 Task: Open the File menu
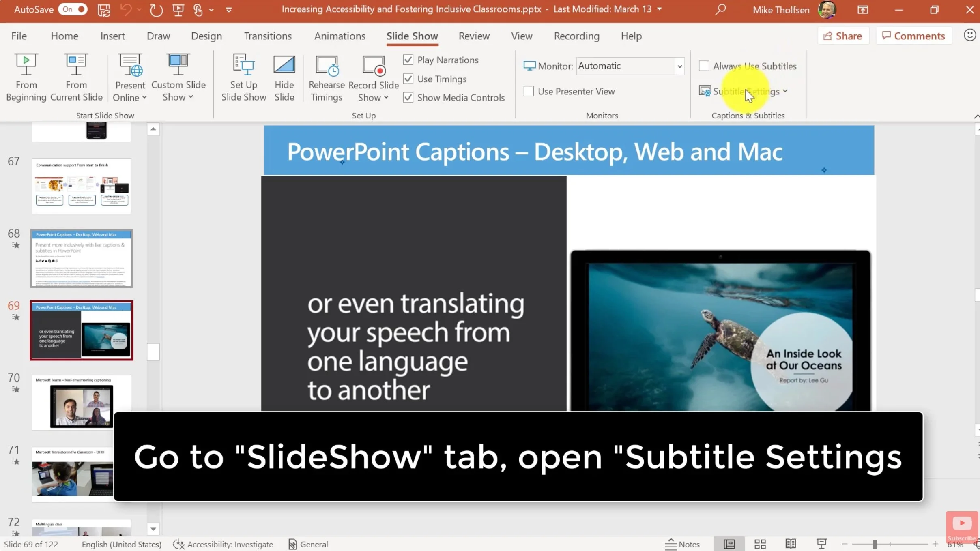(x=19, y=36)
